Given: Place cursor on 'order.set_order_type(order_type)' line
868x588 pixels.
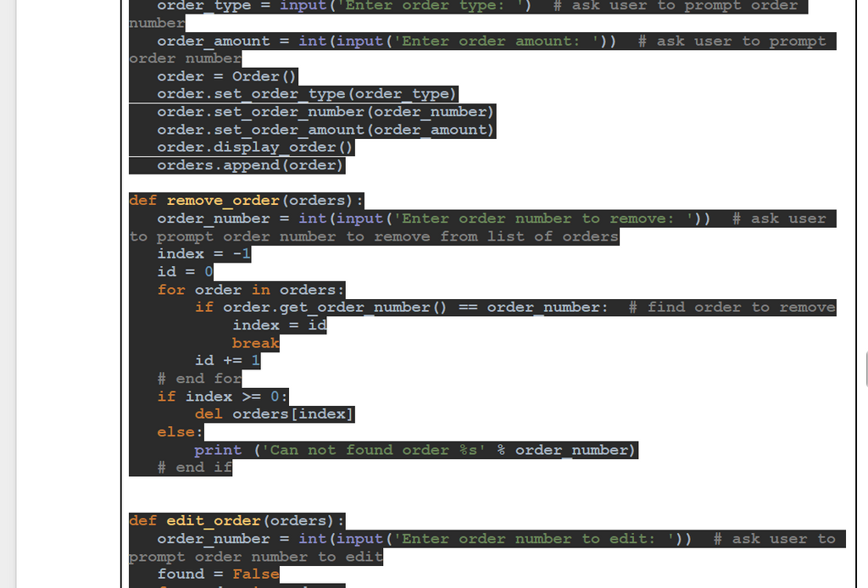Looking at the screenshot, I should tap(307, 94).
